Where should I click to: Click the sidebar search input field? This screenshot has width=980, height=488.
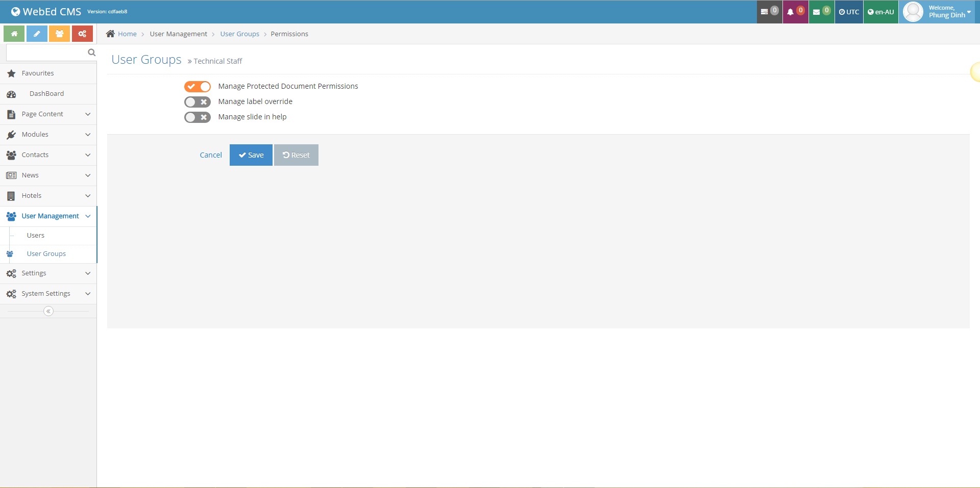point(46,53)
